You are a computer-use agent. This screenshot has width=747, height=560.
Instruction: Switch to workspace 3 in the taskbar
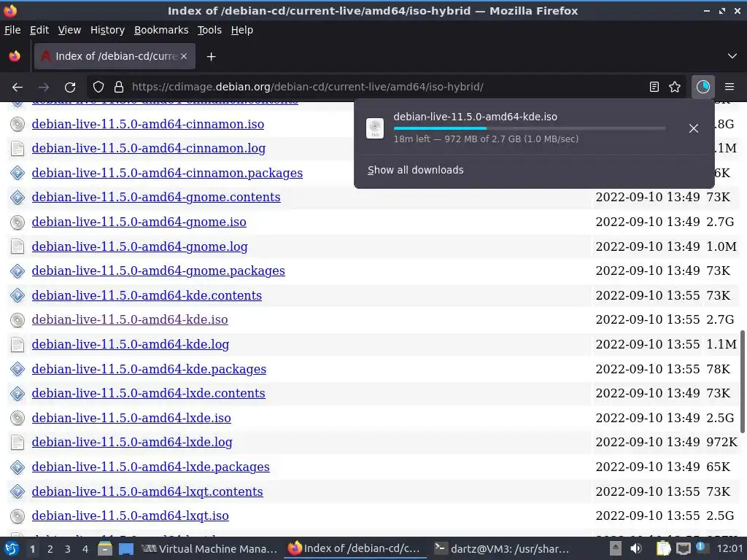point(68,549)
